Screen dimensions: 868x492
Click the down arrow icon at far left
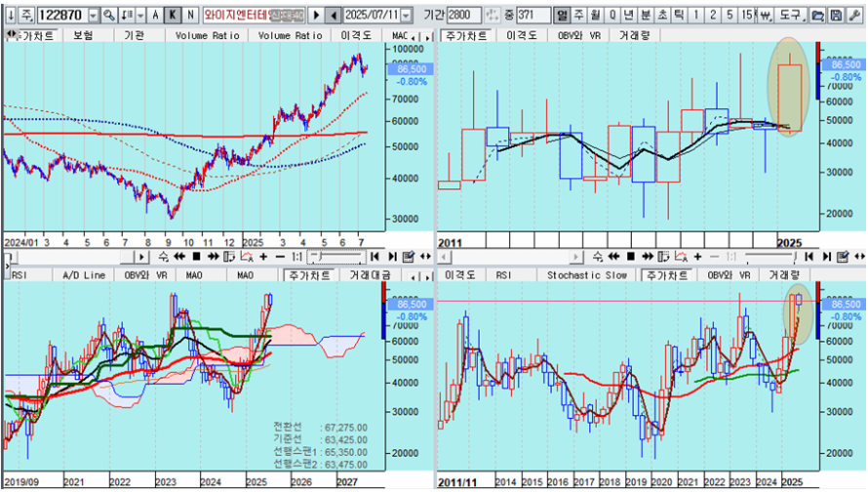tap(8, 16)
